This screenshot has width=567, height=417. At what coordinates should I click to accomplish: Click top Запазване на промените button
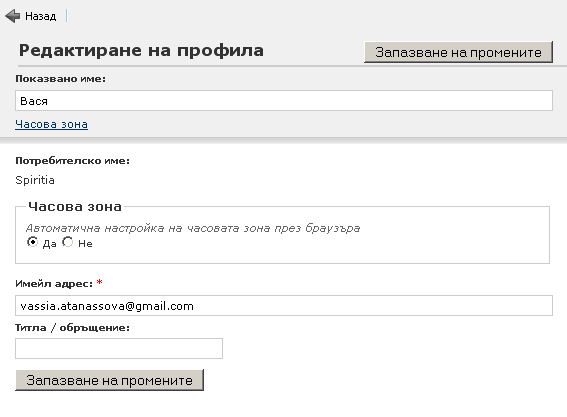[459, 52]
